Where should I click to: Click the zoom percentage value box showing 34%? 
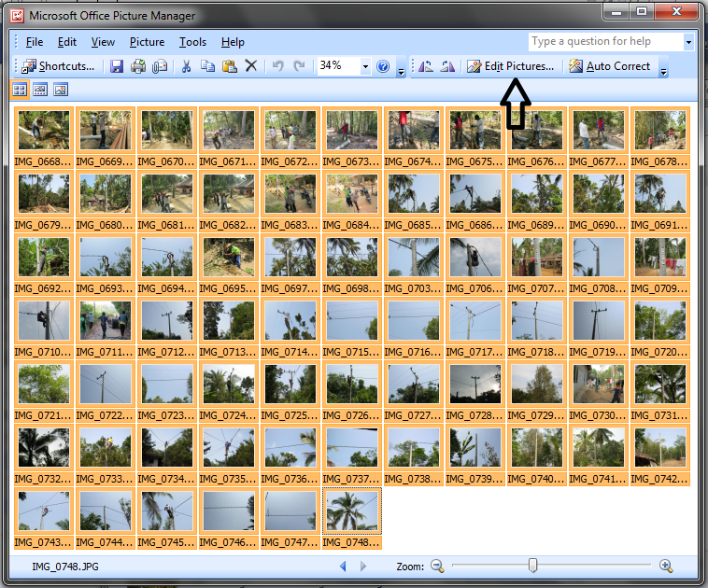[x=339, y=66]
